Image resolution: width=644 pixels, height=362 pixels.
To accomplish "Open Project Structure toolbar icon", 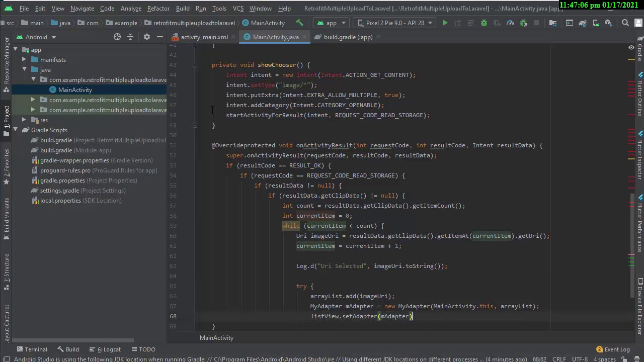I will pos(553,23).
